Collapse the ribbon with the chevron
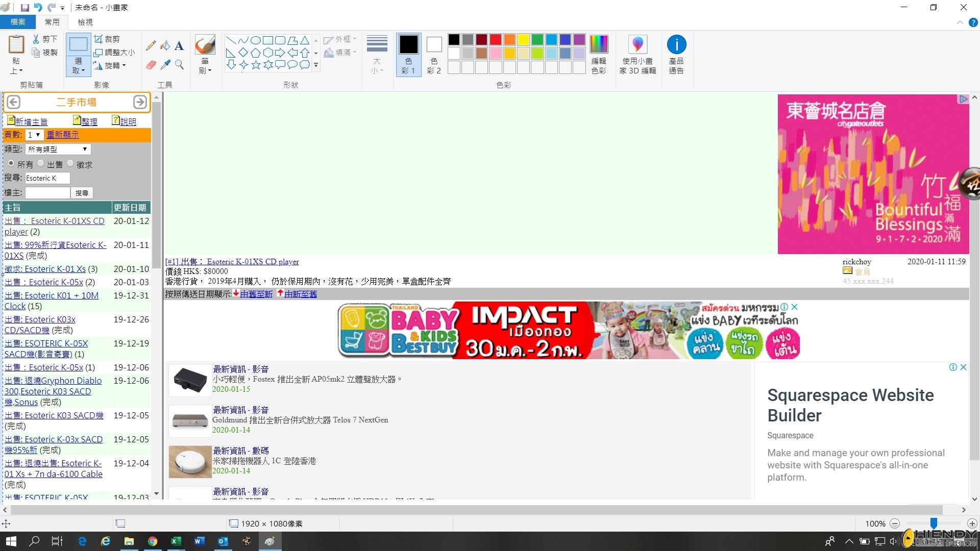This screenshot has width=980, height=551. (x=960, y=22)
